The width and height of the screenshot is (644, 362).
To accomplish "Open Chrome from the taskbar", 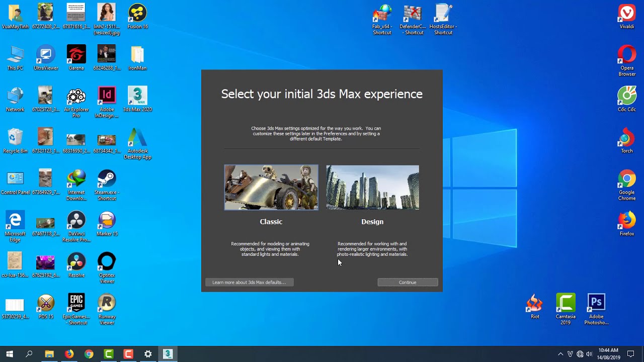I will pyautogui.click(x=89, y=354).
